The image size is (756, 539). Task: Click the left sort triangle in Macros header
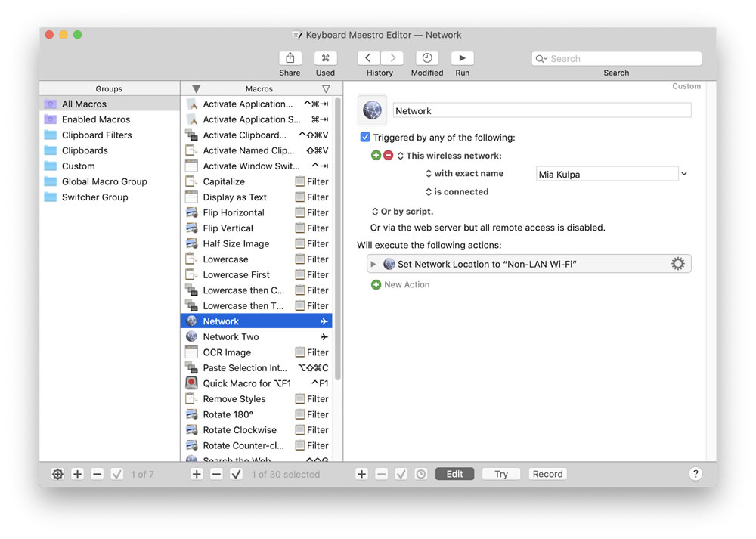196,89
